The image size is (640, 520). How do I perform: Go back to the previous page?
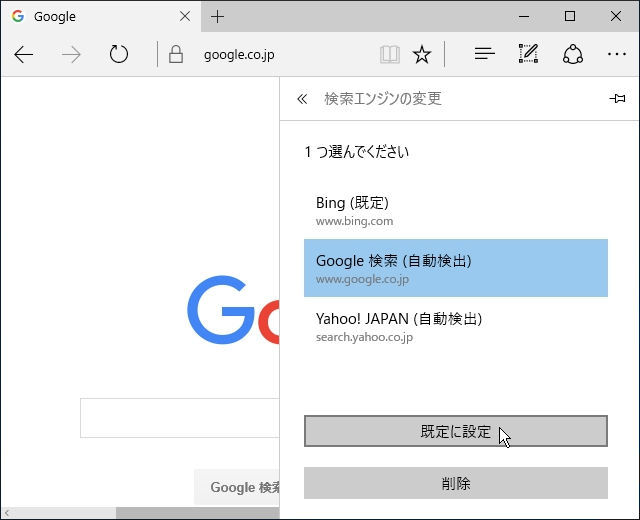point(24,54)
